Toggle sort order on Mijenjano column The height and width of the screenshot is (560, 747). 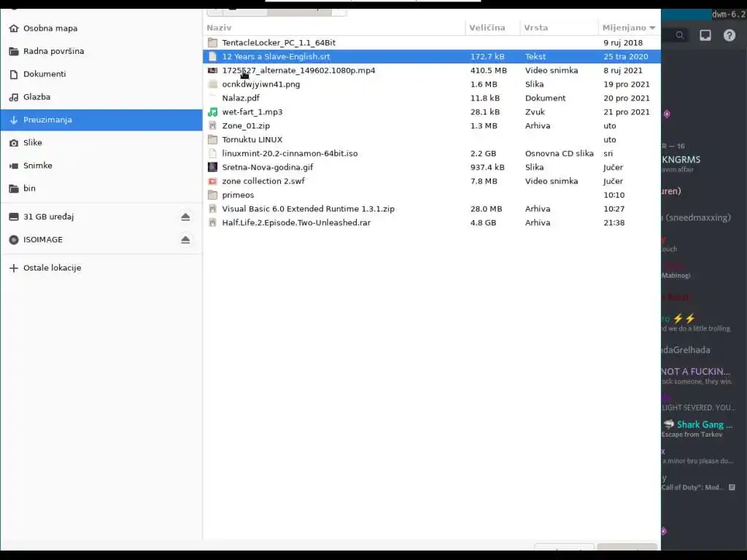click(629, 28)
